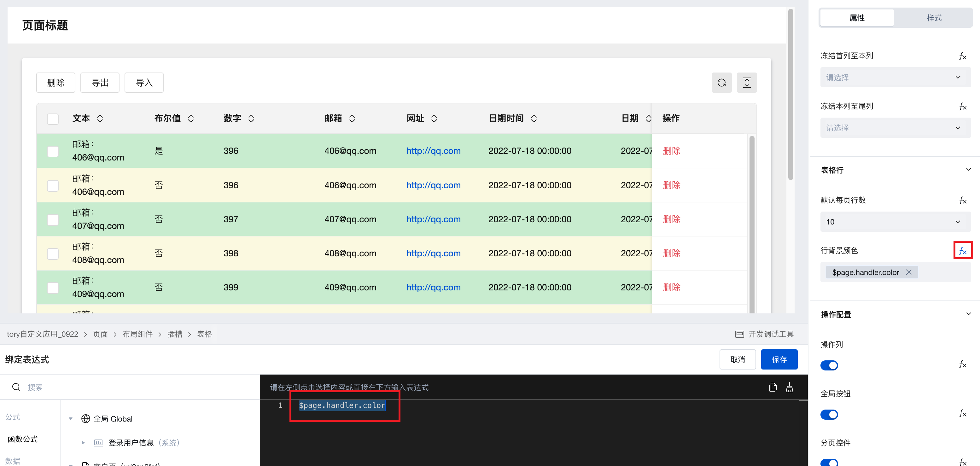This screenshot has height=466, width=980.
Task: Sort by 日期时间 column
Action: (534, 119)
